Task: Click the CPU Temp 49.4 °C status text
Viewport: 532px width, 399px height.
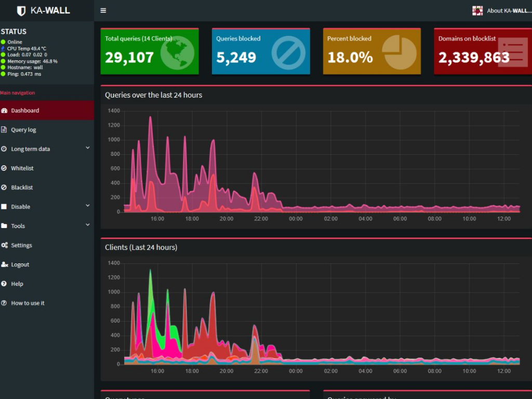Action: (26, 48)
